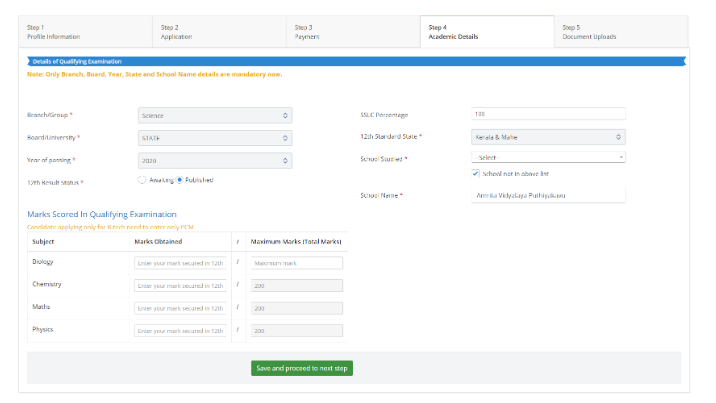Viewport: 716px width, 403px height.
Task: Open Step 1 Profile Information tab
Action: (87, 32)
